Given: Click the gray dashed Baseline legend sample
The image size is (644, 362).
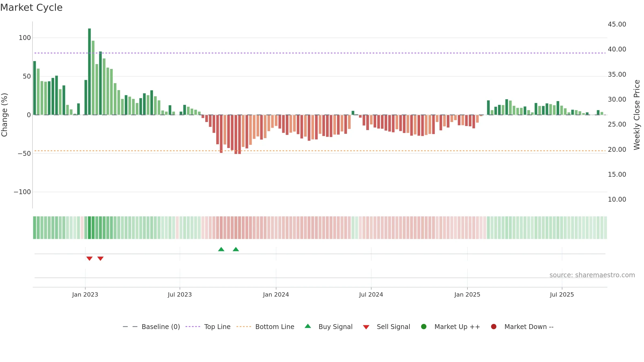Looking at the screenshot, I should (x=130, y=327).
